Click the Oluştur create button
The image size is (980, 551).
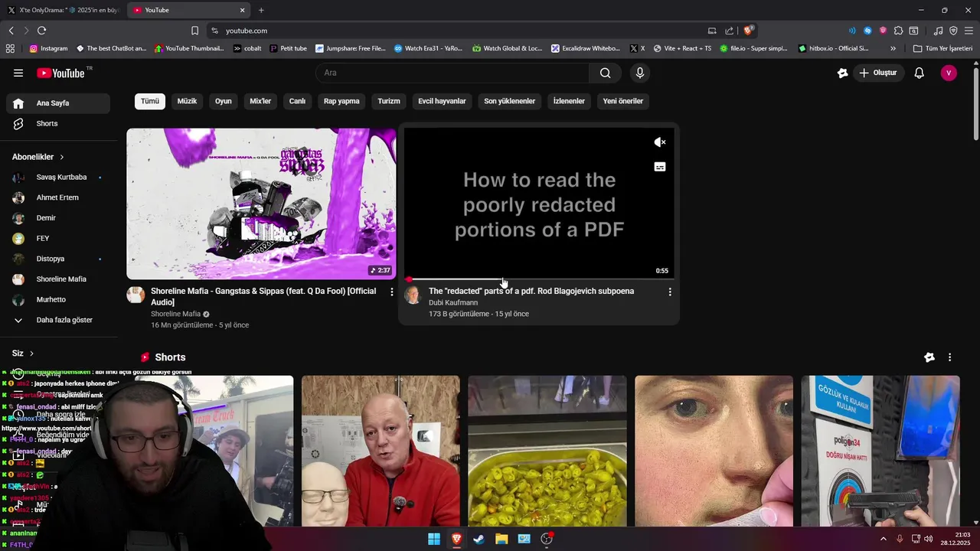click(879, 73)
